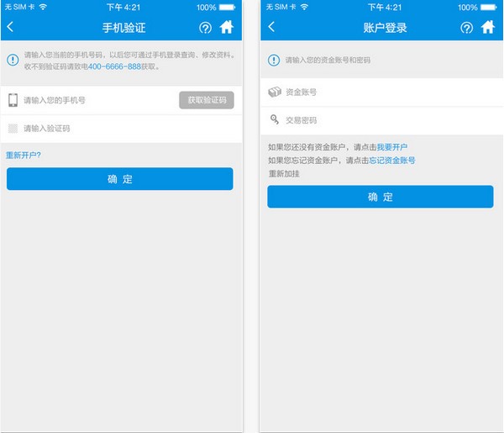
Task: Click the phone icon in the mobile number row
Action: (x=13, y=100)
